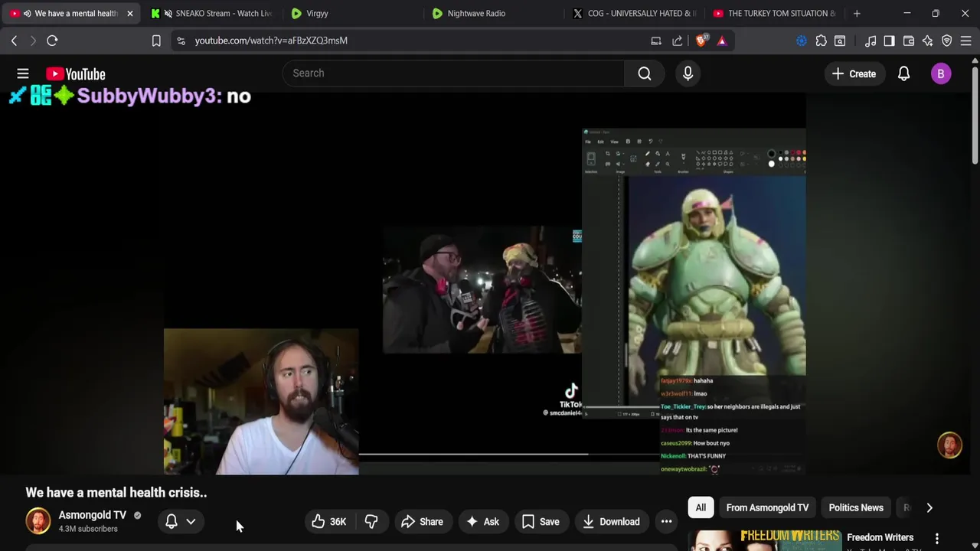Dislike the video with thumbs down

pyautogui.click(x=371, y=522)
